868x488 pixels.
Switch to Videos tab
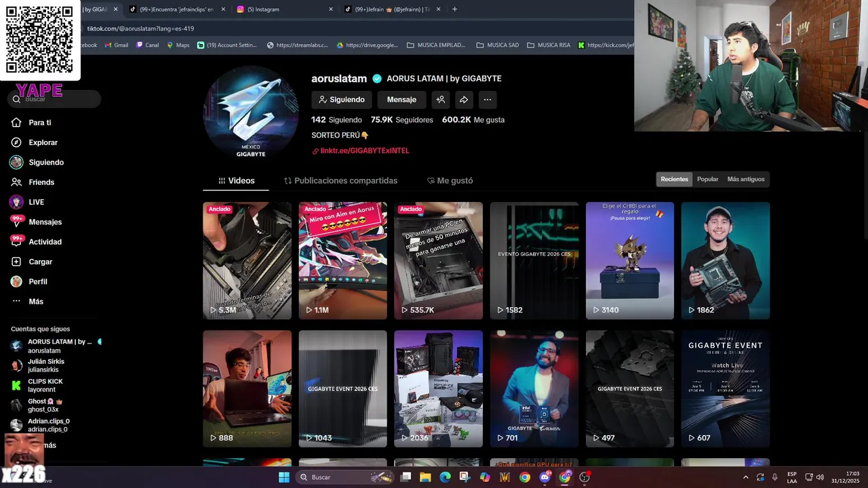pos(236,181)
